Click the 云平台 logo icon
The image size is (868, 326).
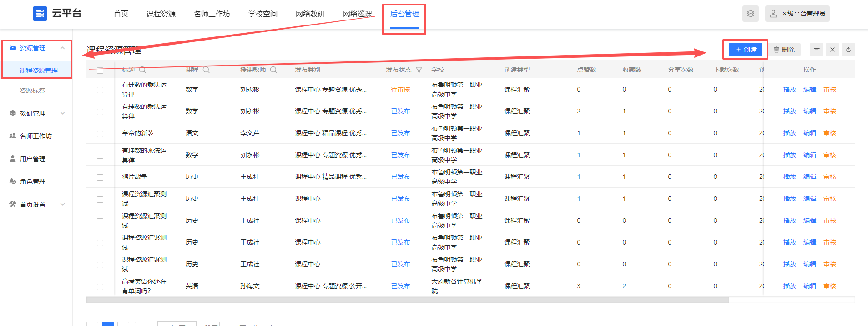(x=40, y=14)
